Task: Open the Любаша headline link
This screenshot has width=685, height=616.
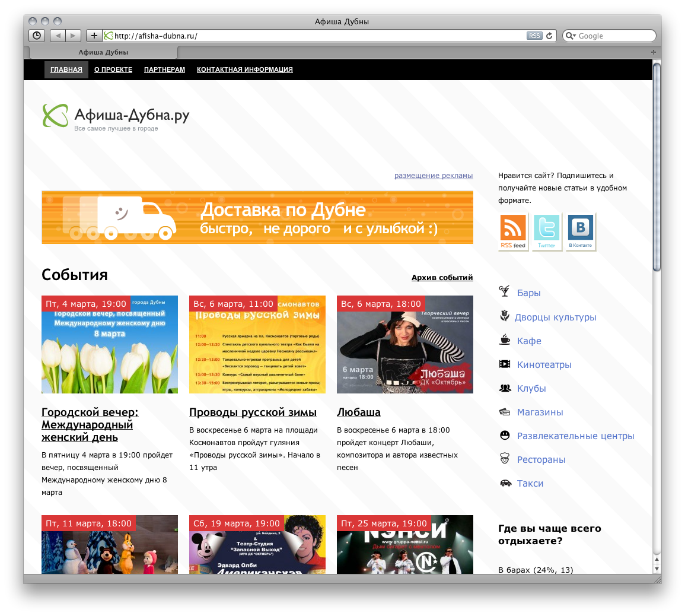Action: pyautogui.click(x=359, y=412)
